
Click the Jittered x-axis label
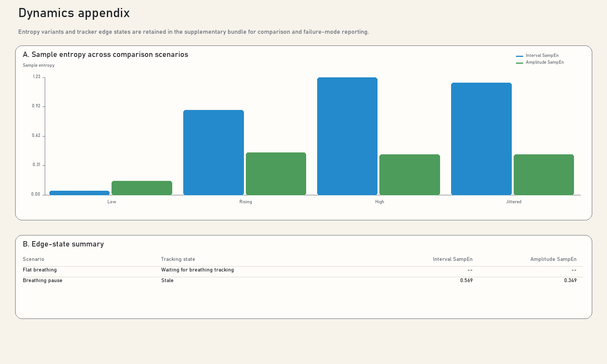514,202
